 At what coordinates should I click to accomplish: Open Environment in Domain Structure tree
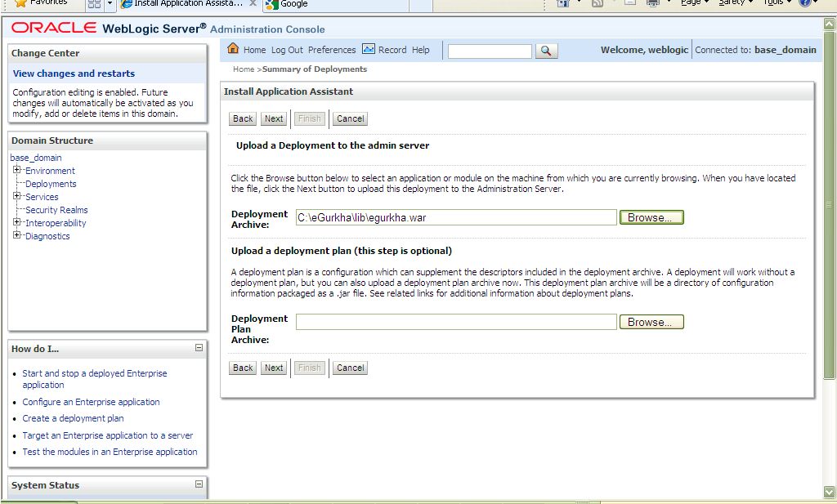tap(50, 171)
